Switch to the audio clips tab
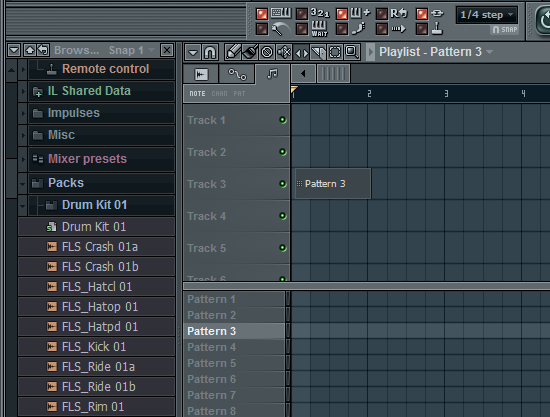Screen dimensions: 550x417 pos(201,74)
